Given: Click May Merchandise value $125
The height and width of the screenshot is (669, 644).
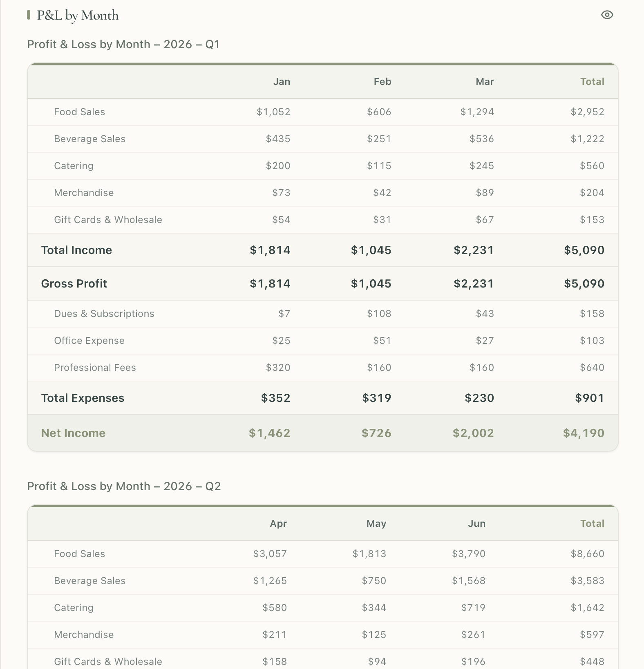Looking at the screenshot, I should pos(374,635).
